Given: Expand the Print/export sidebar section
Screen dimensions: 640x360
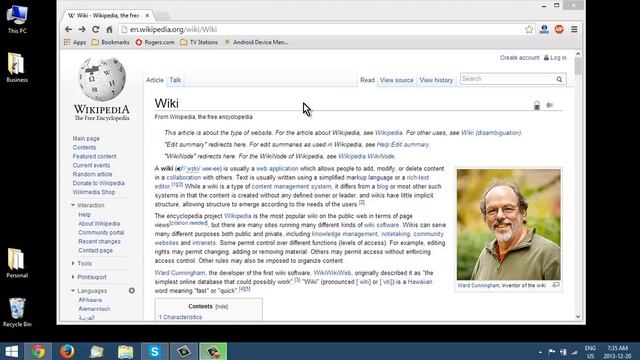Looking at the screenshot, I should tap(73, 277).
